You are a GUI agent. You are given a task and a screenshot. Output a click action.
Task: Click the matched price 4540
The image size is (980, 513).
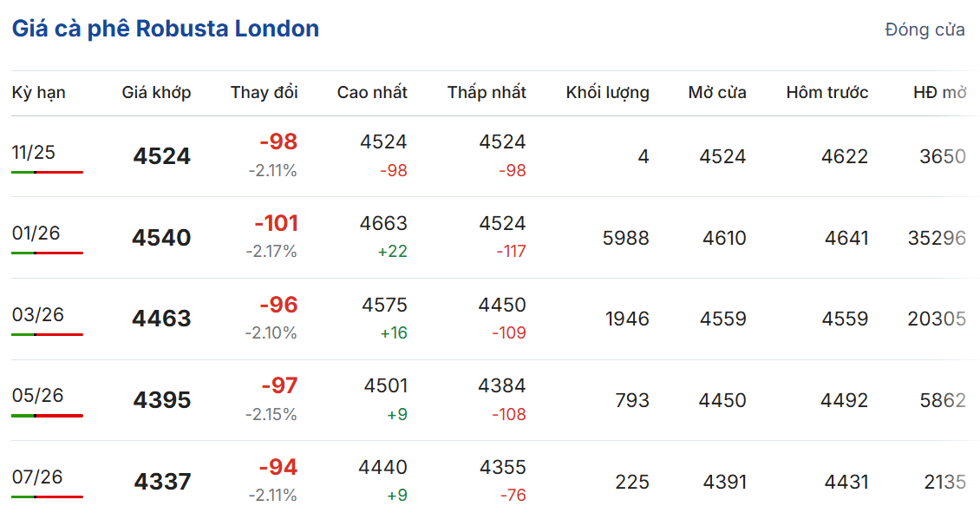161,238
